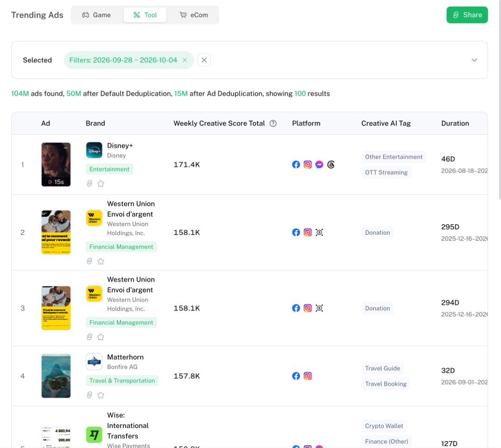Open the row 3 Western Union ad thumbnail
This screenshot has height=448, width=501.
click(x=56, y=308)
